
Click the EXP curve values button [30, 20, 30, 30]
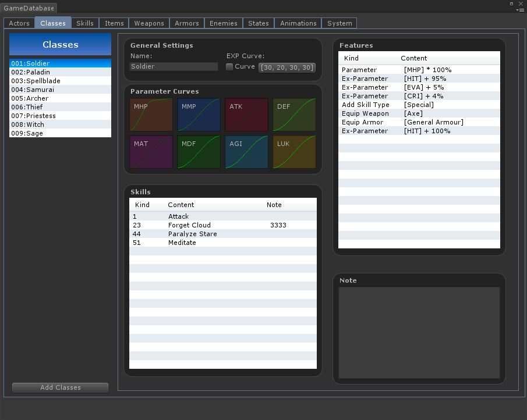(x=287, y=67)
